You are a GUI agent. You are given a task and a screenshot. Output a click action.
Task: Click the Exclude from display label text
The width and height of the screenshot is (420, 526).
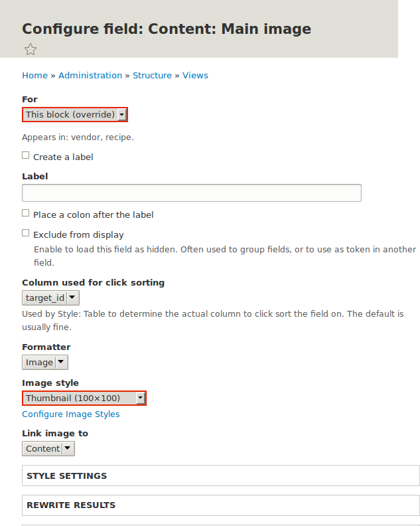click(x=78, y=235)
